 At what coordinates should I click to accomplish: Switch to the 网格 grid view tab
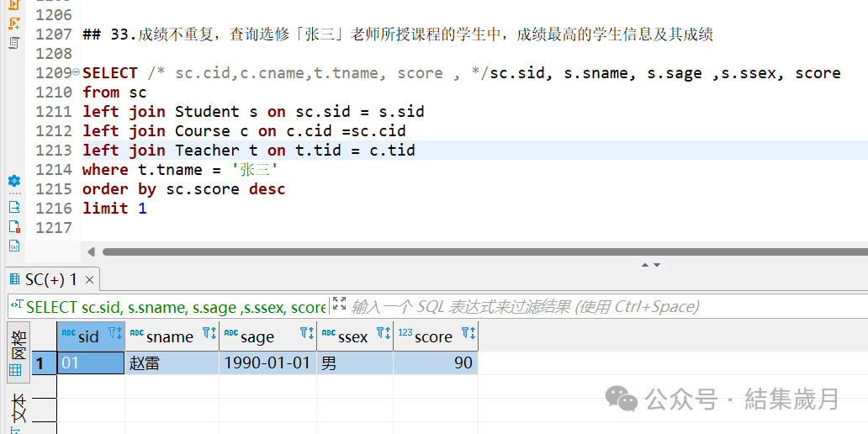pyautogui.click(x=19, y=352)
